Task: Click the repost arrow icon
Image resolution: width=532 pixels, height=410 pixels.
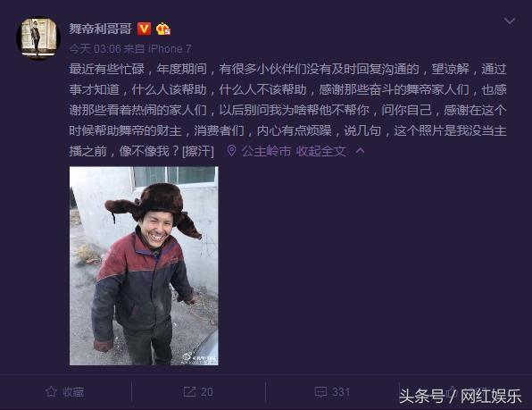Action: [189, 391]
